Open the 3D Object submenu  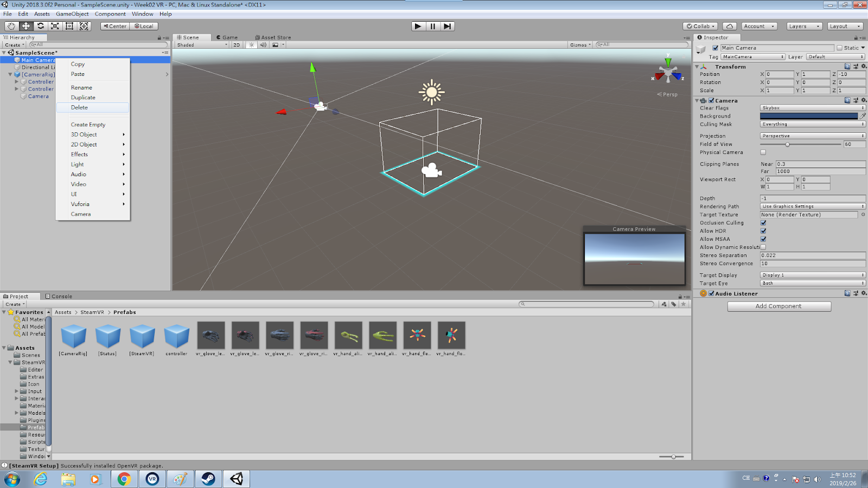point(93,134)
